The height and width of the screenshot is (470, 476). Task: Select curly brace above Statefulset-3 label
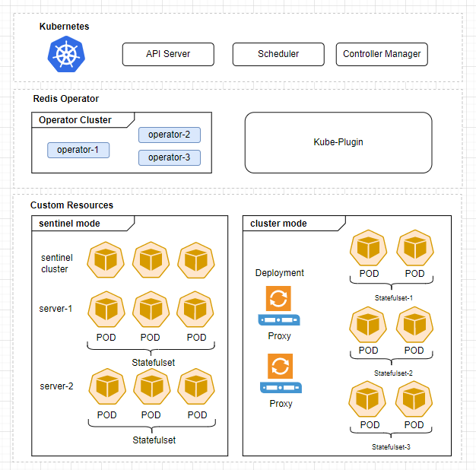pyautogui.click(x=391, y=432)
